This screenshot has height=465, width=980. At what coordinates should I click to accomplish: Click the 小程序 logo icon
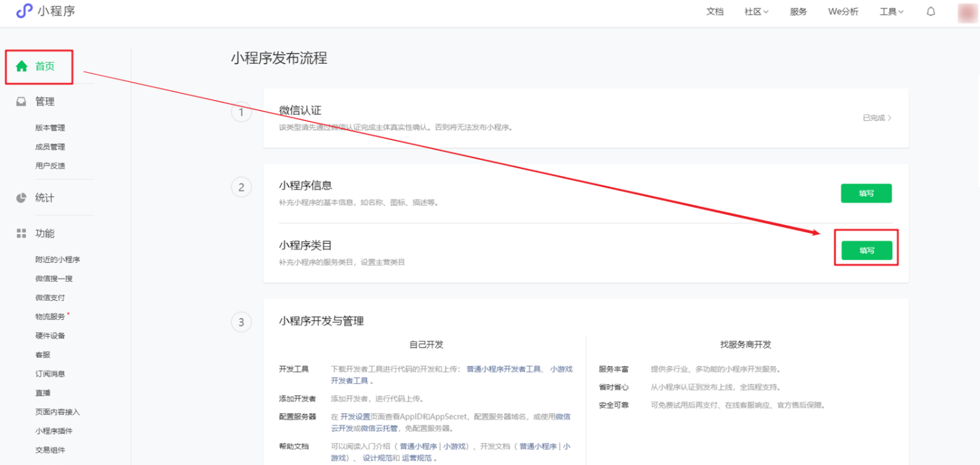(24, 11)
